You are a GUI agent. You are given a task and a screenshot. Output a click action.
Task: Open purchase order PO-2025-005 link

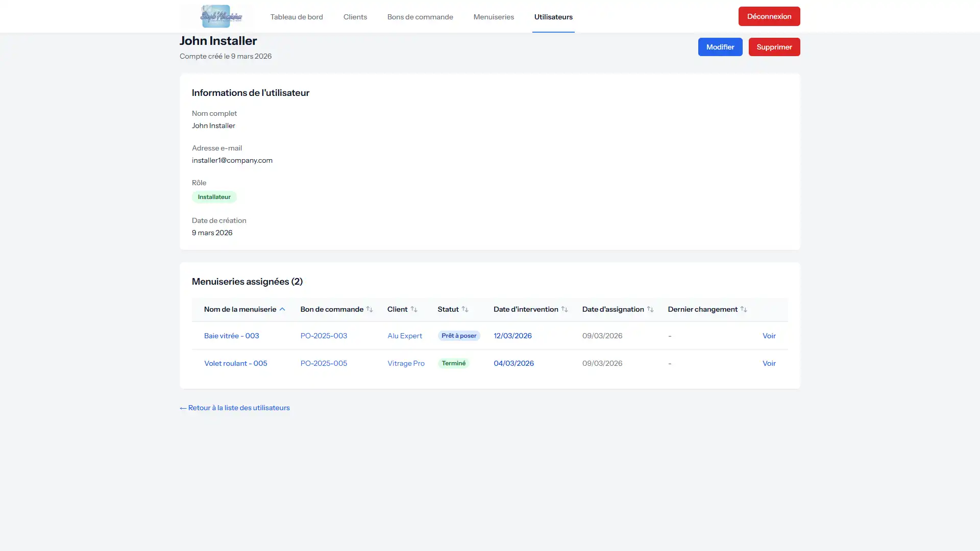(x=324, y=363)
